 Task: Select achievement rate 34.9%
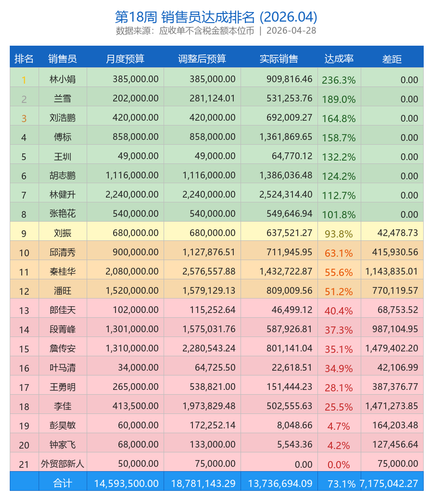(339, 369)
